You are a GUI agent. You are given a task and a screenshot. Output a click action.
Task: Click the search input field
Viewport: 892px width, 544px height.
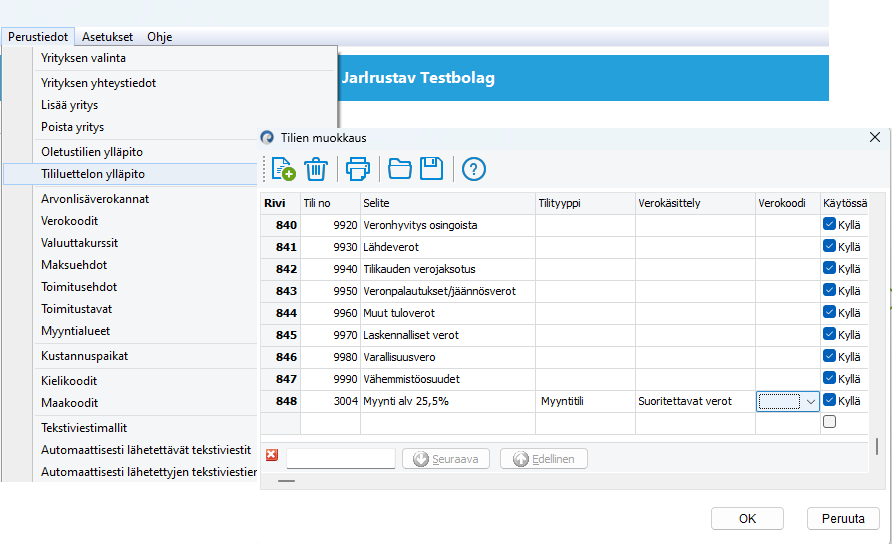pos(341,458)
